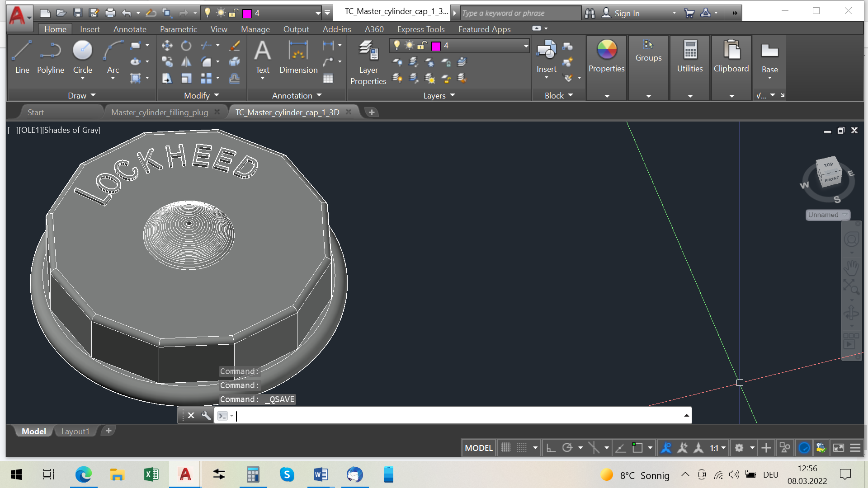868x488 pixels.
Task: Open the Annotate ribbon tab
Action: 130,29
